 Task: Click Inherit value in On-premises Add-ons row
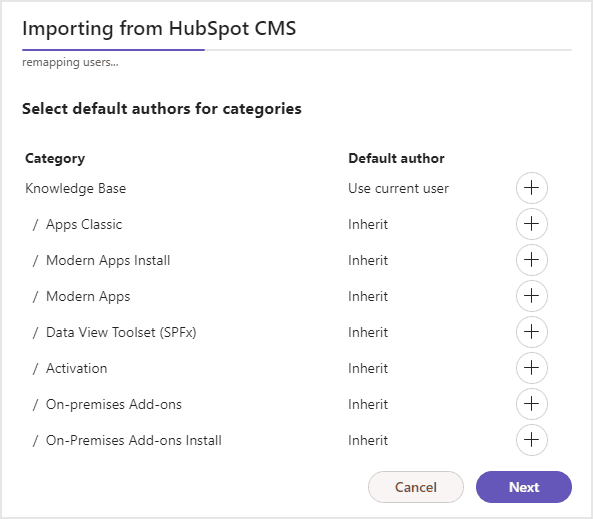click(368, 404)
